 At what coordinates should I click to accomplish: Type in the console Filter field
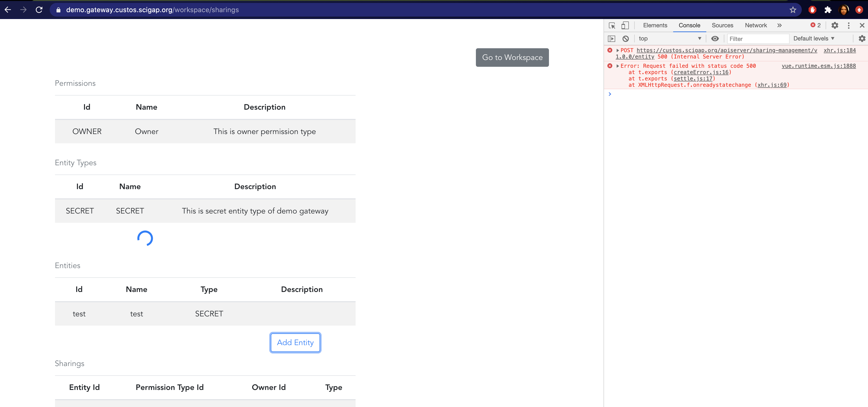point(758,39)
